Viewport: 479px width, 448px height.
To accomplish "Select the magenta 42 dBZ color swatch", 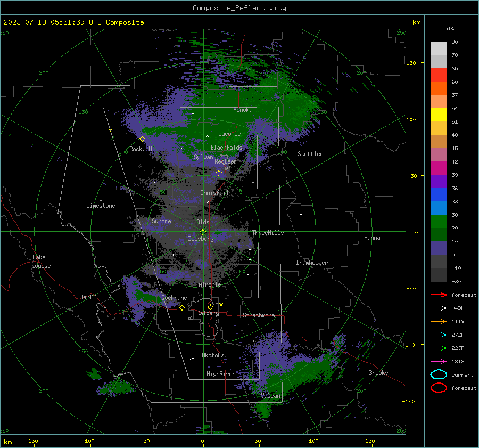I will point(439,168).
